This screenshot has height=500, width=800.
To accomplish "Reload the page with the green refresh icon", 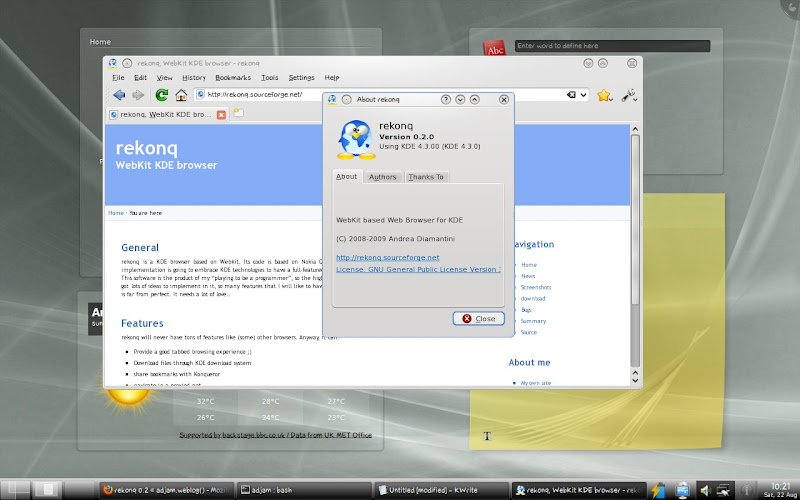I will point(162,95).
